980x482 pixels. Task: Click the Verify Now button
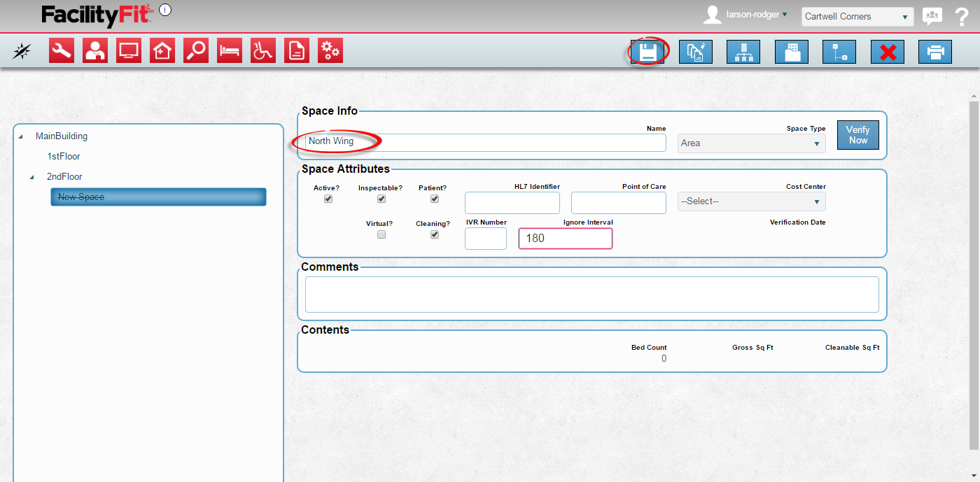point(857,135)
